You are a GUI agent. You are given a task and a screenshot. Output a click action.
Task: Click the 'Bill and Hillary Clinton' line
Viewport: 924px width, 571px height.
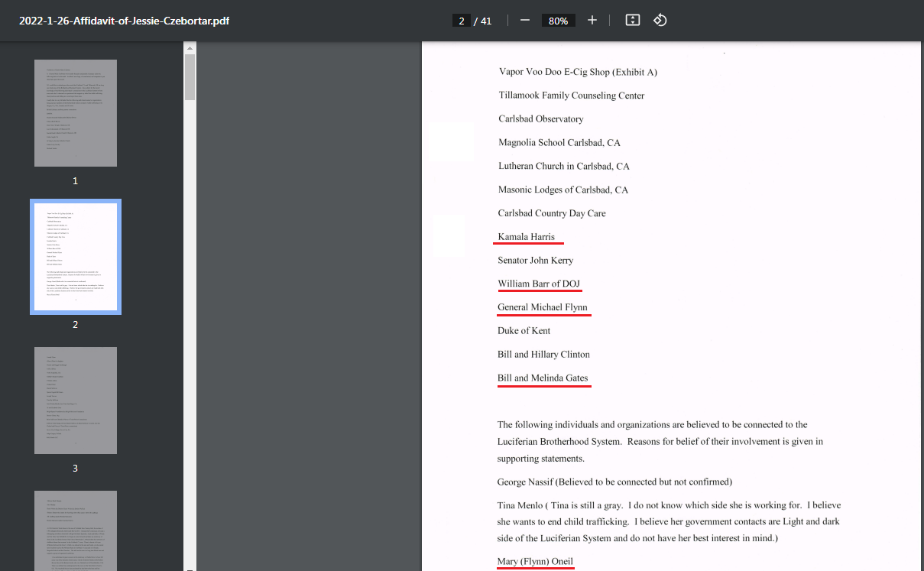point(543,355)
